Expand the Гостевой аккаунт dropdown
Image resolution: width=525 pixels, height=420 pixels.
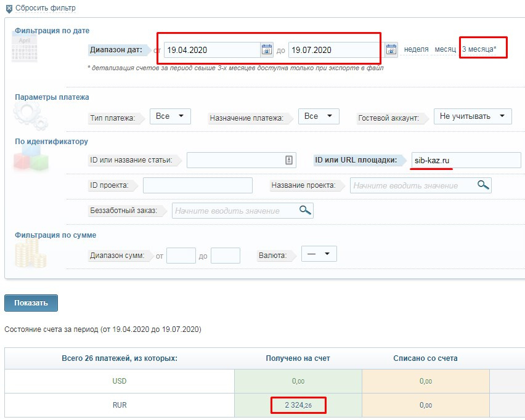[473, 116]
